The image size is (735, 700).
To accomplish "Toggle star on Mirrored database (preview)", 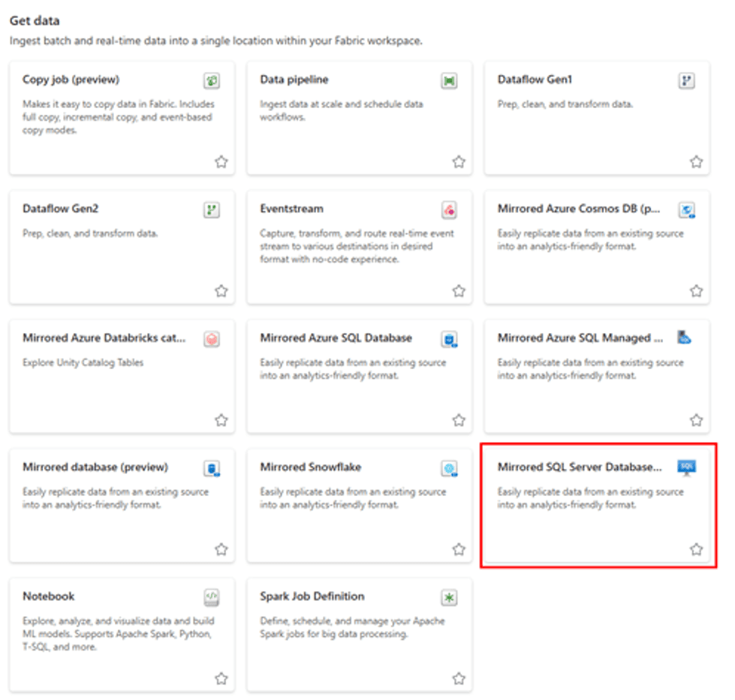I will 221,548.
